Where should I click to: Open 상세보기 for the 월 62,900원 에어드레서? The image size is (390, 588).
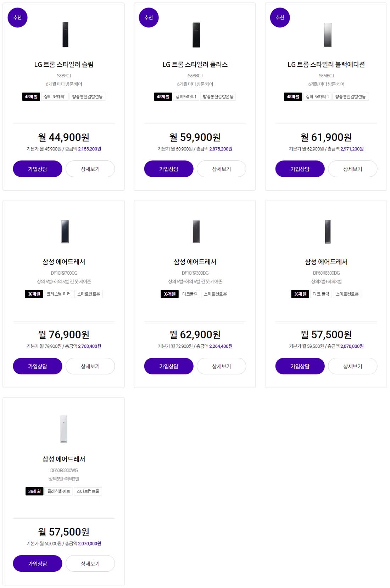pos(221,366)
